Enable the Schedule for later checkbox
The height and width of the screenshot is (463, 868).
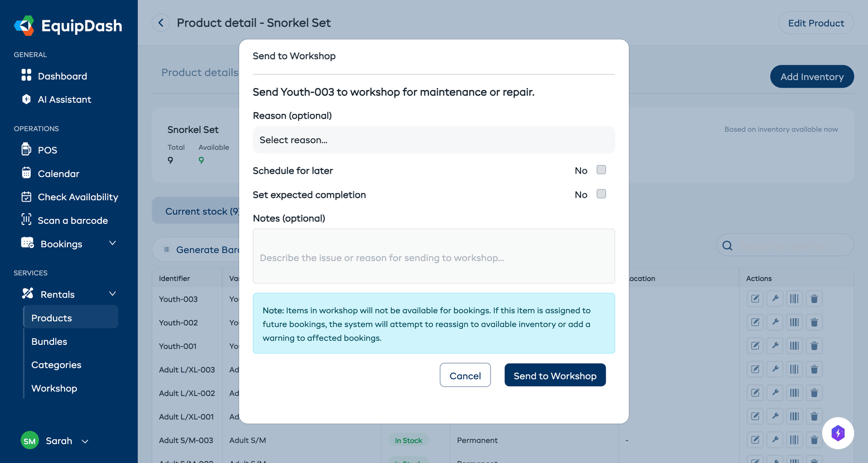coord(601,170)
